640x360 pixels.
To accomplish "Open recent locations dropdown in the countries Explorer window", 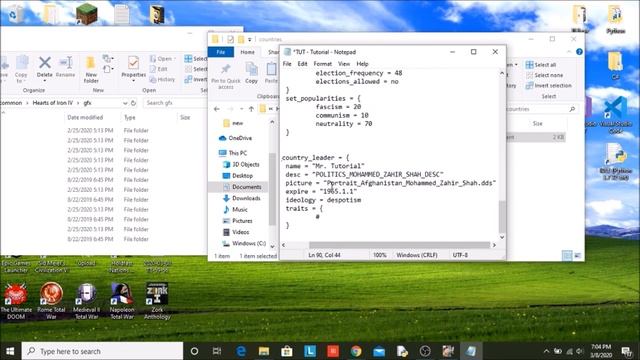I will pyautogui.click(x=242, y=109).
